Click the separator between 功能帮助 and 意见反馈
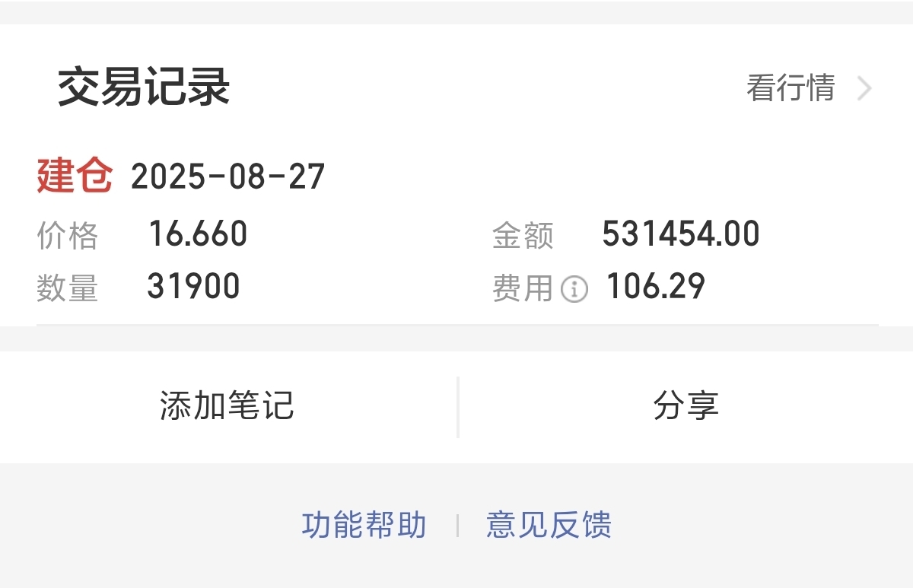Screen dimensions: 913x588 (x=457, y=526)
